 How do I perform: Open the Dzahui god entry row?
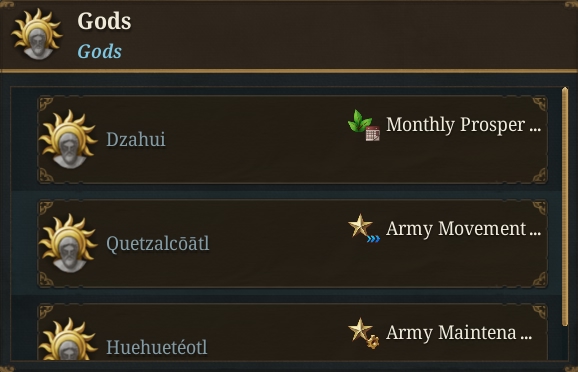coord(292,139)
